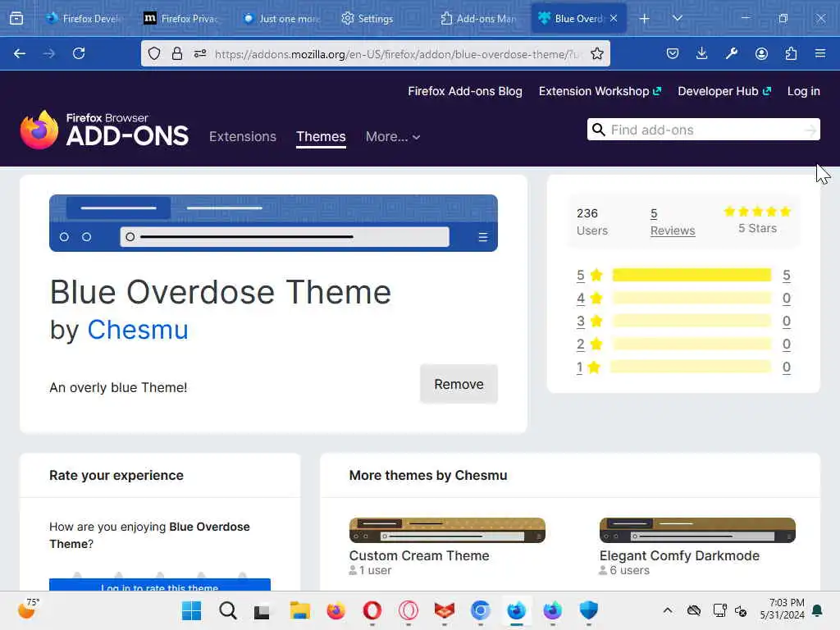Expand the More... dropdown menu
Image resolution: width=840 pixels, height=630 pixels.
(393, 137)
